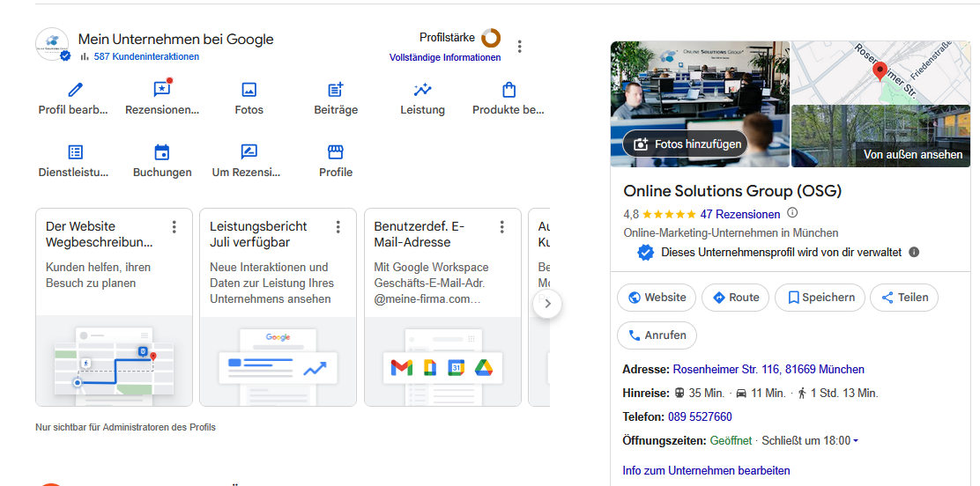
Task: Click the blue verified badge in business panel
Action: point(646,253)
